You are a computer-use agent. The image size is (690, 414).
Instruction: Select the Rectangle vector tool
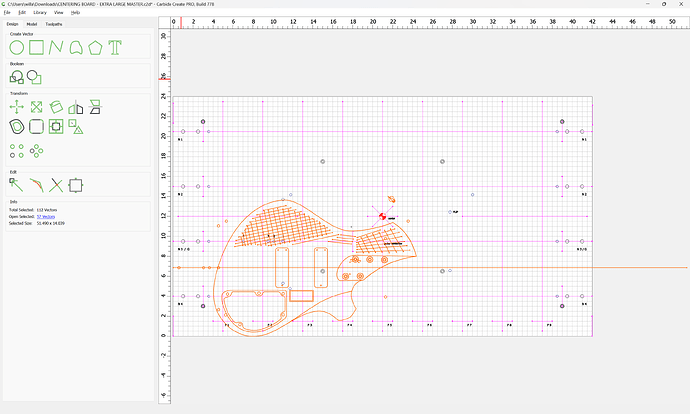37,48
